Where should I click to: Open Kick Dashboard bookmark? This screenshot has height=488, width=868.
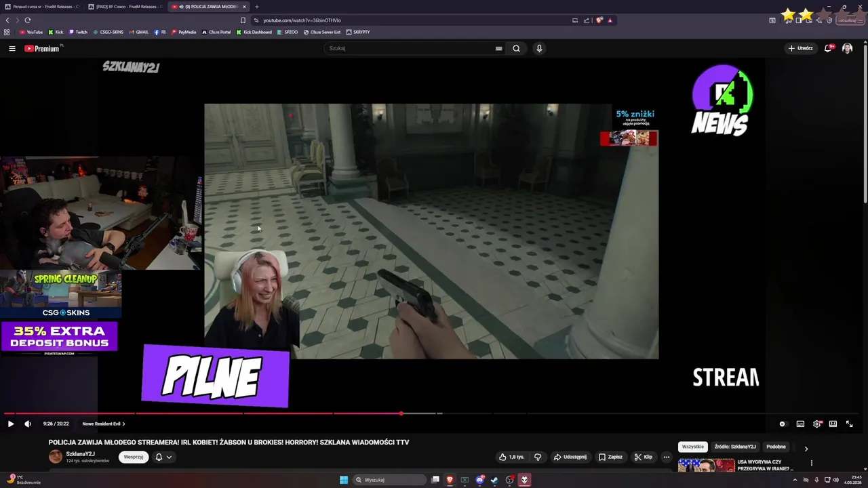[254, 32]
